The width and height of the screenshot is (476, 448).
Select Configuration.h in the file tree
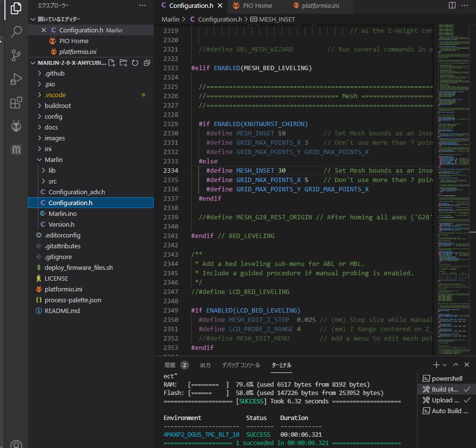[x=91, y=203]
